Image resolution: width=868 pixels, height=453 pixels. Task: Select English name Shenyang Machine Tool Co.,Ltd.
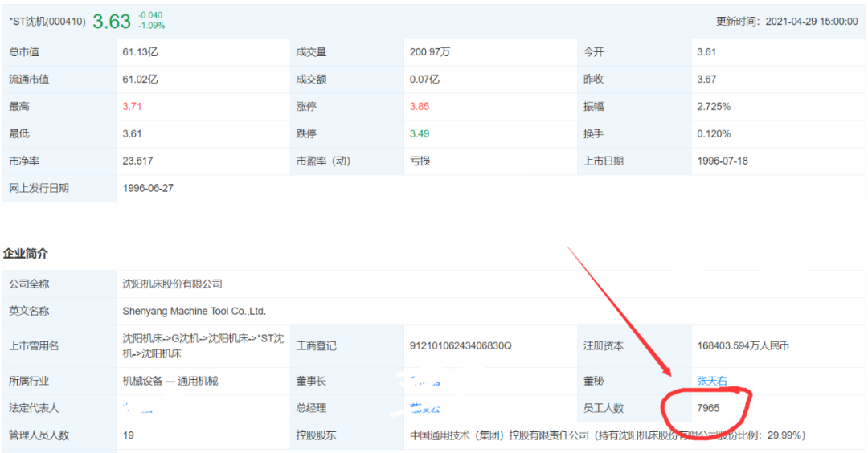[194, 312]
